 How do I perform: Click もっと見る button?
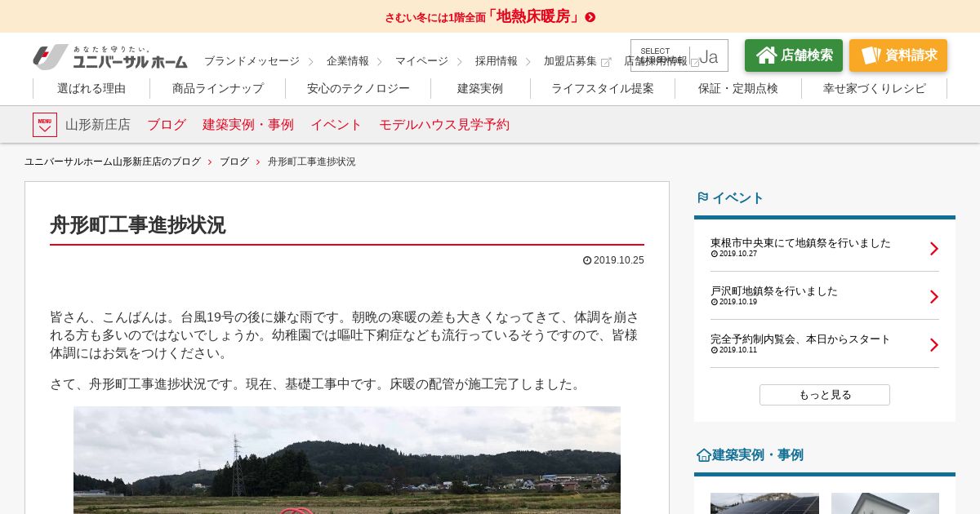tap(825, 395)
